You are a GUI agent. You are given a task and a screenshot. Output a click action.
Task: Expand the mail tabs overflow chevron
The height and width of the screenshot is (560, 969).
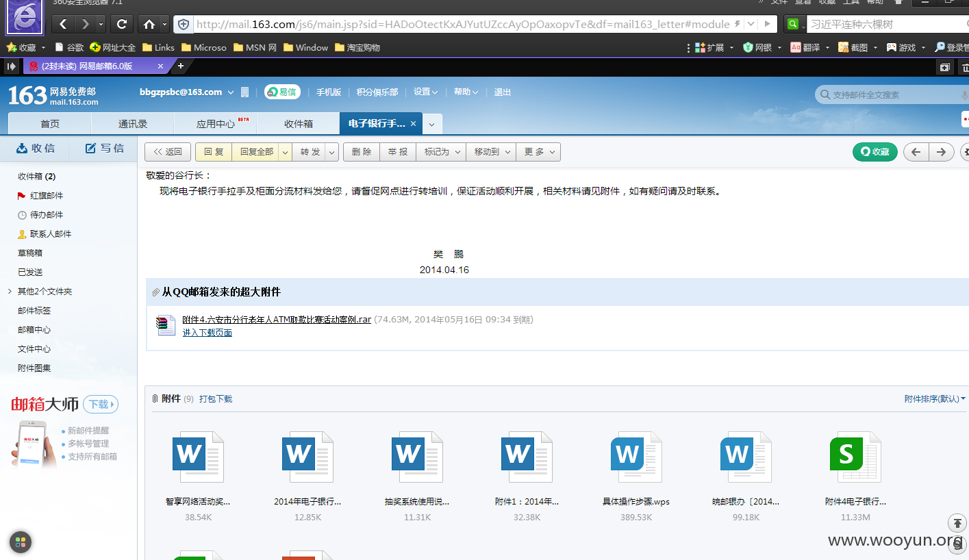pyautogui.click(x=432, y=125)
